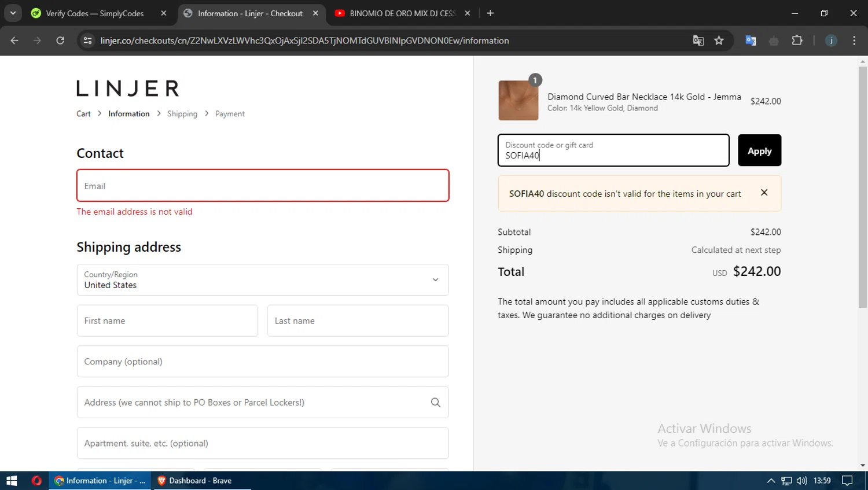Go to Cart breadcrumb link
This screenshot has height=490, width=868.
[83, 114]
